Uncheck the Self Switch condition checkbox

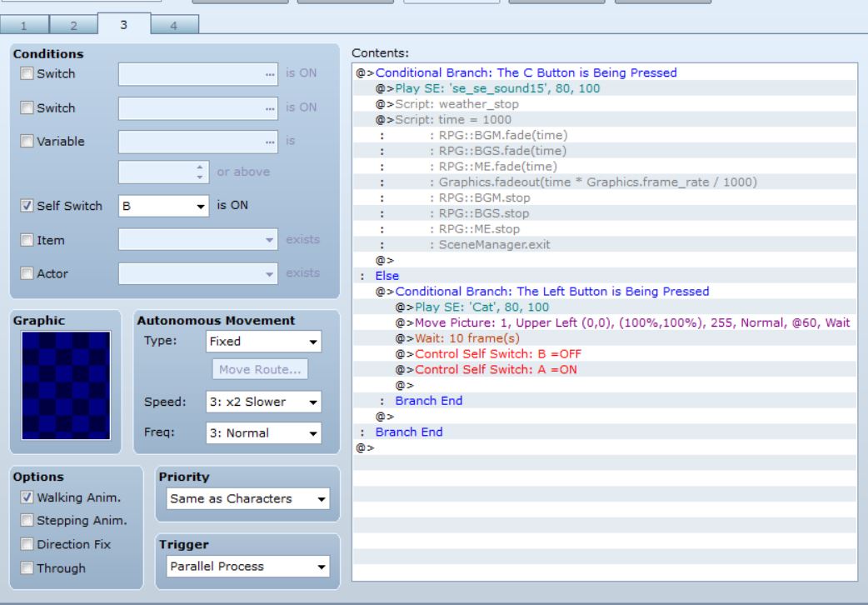27,206
